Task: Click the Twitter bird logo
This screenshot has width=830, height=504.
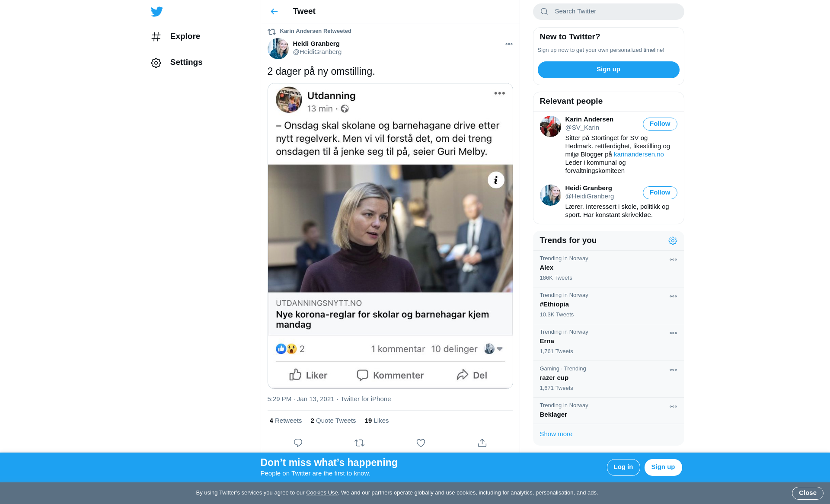Action: 156,12
